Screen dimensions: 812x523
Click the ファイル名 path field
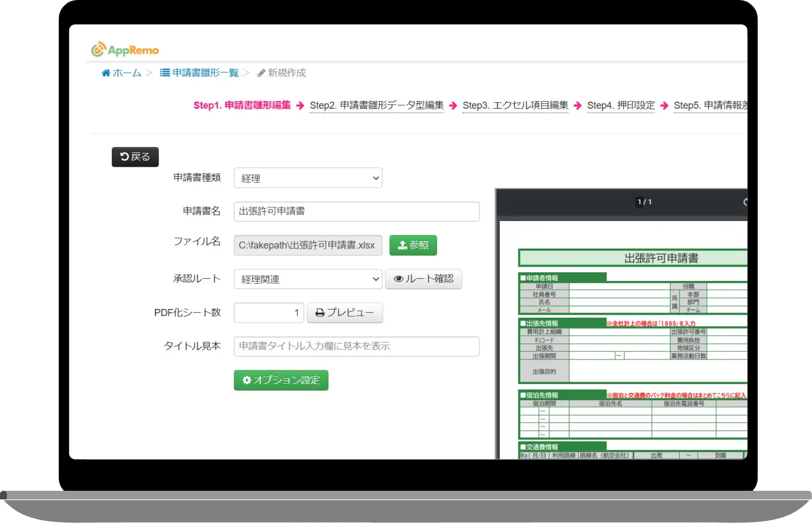pyautogui.click(x=308, y=245)
